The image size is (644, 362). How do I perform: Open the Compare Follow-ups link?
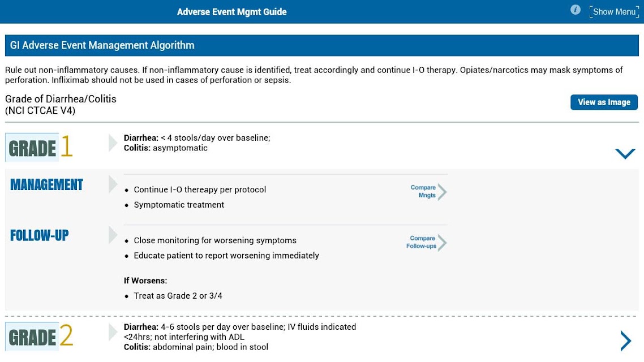point(421,242)
